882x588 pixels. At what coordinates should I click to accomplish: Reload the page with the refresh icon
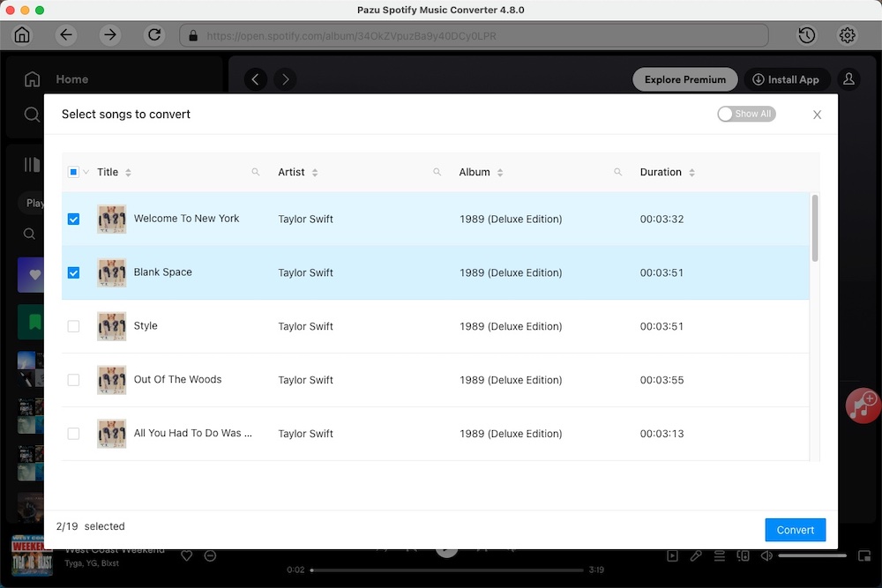[154, 35]
